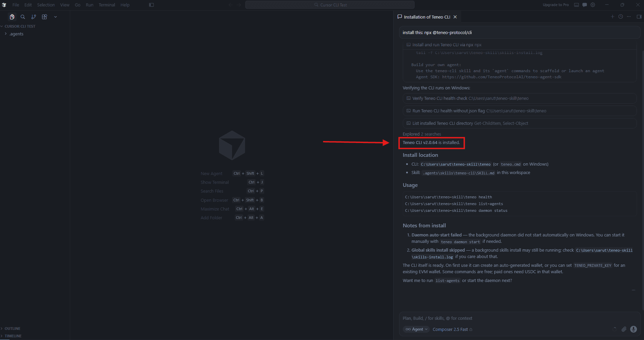
Task: Toggle the right side panel icon
Action: click(639, 17)
